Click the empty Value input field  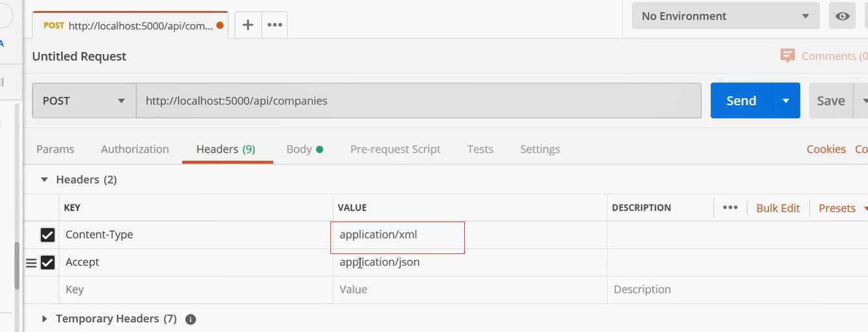(470, 290)
